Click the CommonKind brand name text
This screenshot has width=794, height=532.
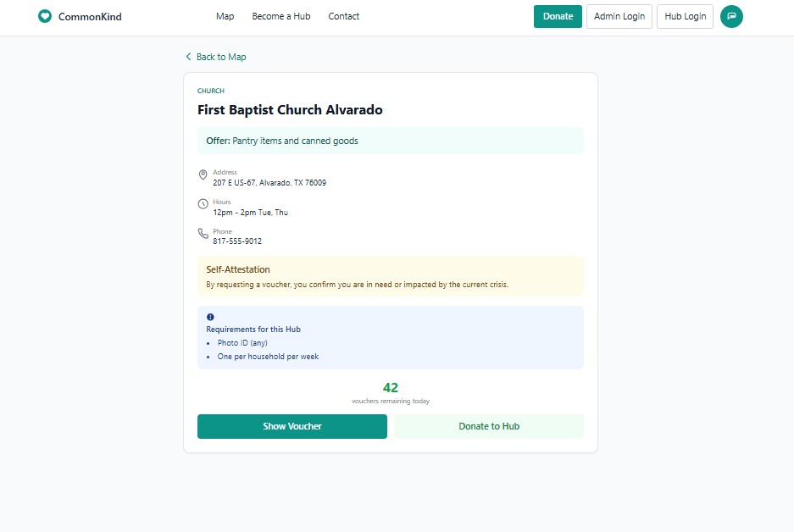click(x=90, y=17)
